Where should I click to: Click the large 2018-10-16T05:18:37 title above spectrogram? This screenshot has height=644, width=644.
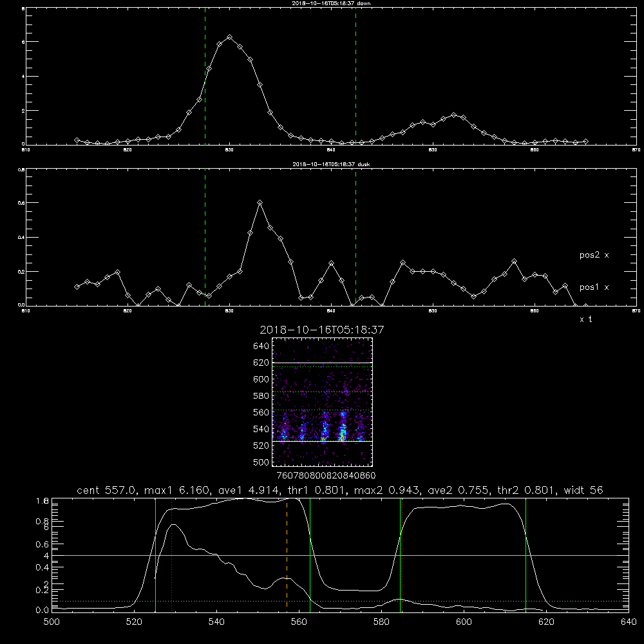(322, 330)
